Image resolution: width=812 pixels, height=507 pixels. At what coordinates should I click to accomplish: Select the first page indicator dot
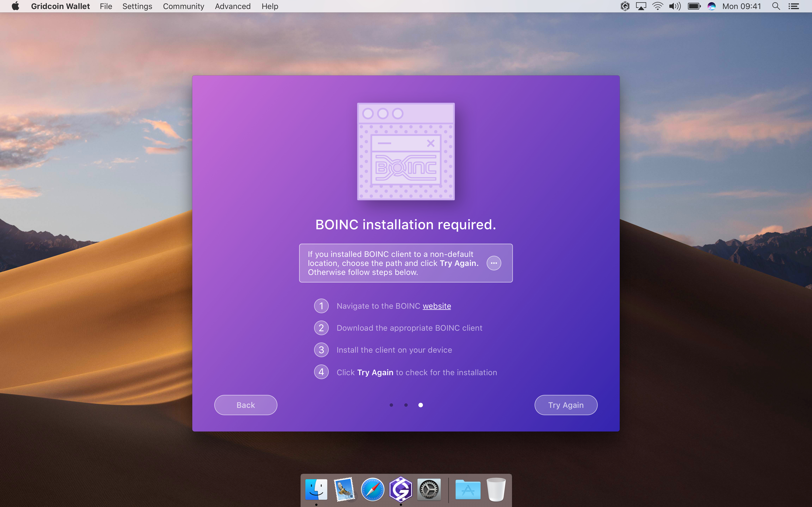(x=391, y=405)
